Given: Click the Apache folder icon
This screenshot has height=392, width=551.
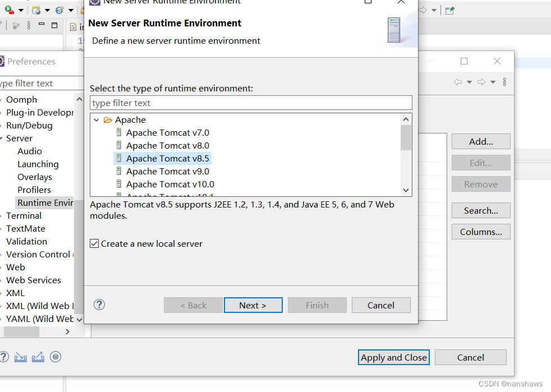Looking at the screenshot, I should [x=108, y=120].
